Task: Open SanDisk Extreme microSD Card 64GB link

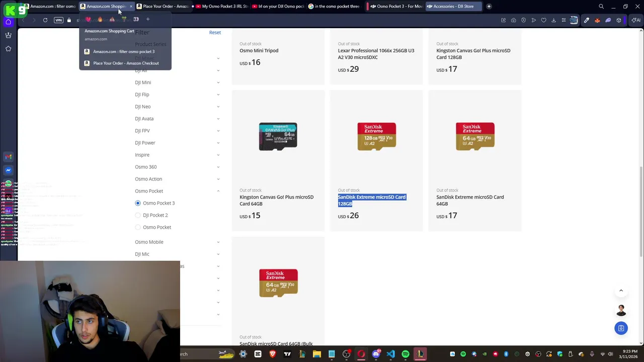Action: point(470,200)
